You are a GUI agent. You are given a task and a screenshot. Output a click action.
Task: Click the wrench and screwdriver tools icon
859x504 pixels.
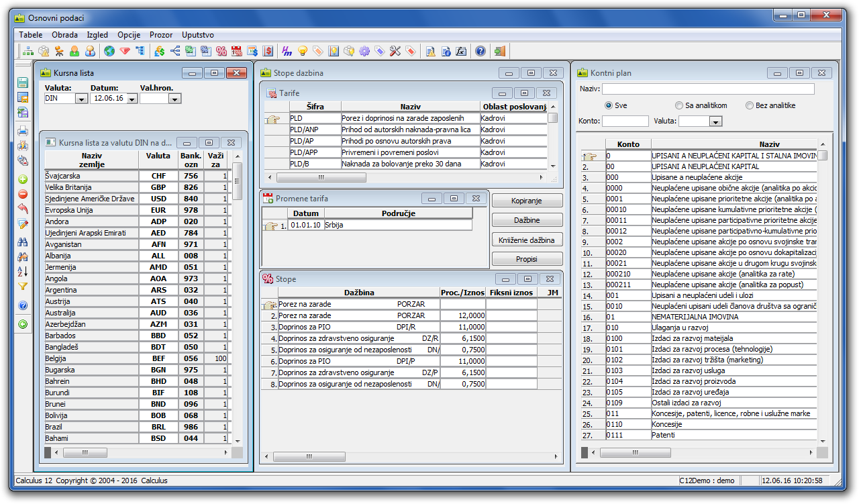[395, 51]
